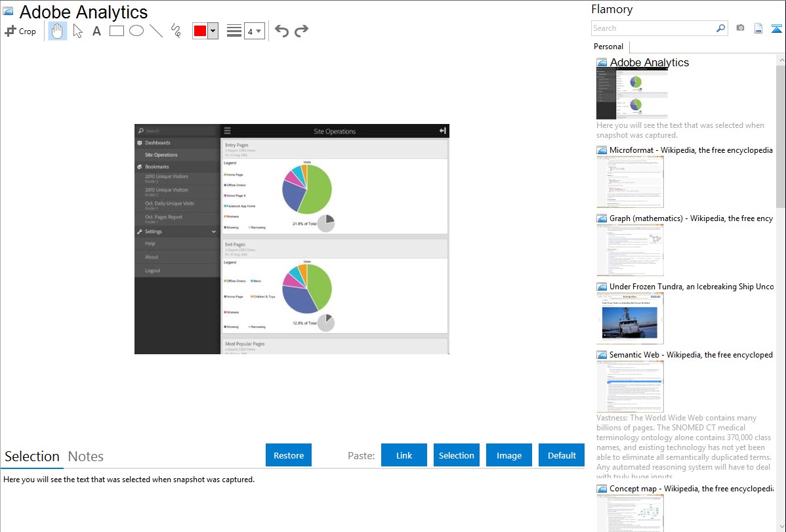Image resolution: width=786 pixels, height=532 pixels.
Task: Switch to the Notes tab
Action: tap(86, 457)
